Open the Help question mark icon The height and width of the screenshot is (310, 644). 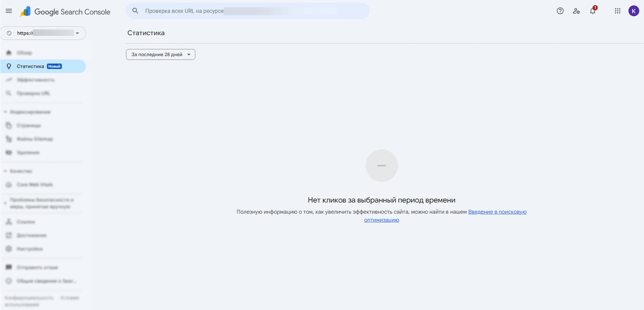pos(560,11)
